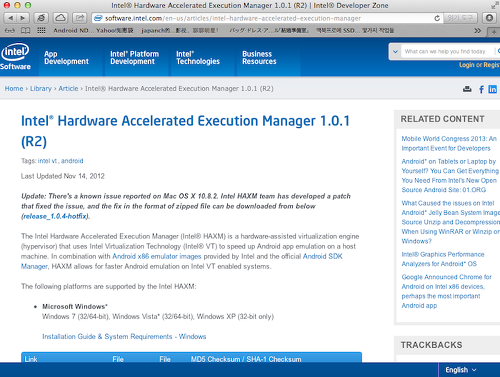Open new tab with plus button
Viewport: 500px width, 377px height.
point(494,32)
